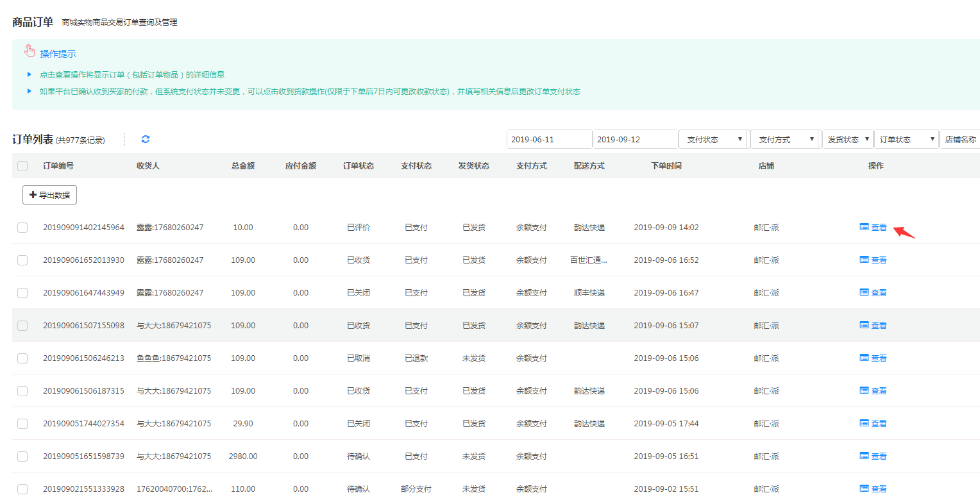Open the 发货状态 filter dropdown

pyautogui.click(x=847, y=139)
